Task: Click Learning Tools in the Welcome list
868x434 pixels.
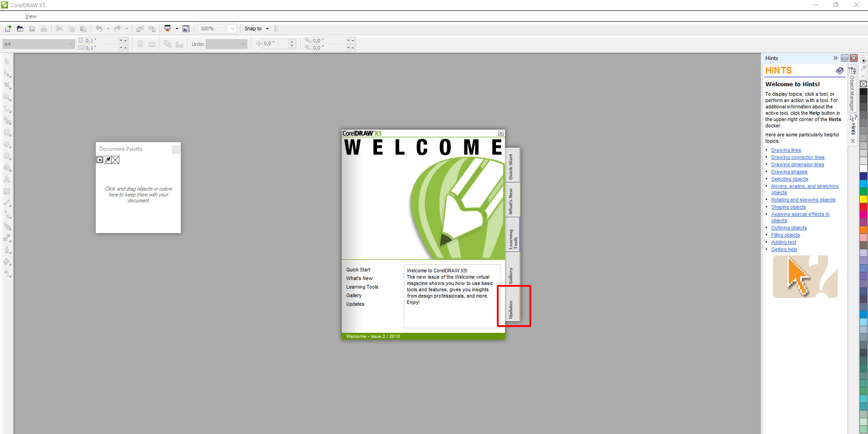Action: tap(362, 287)
